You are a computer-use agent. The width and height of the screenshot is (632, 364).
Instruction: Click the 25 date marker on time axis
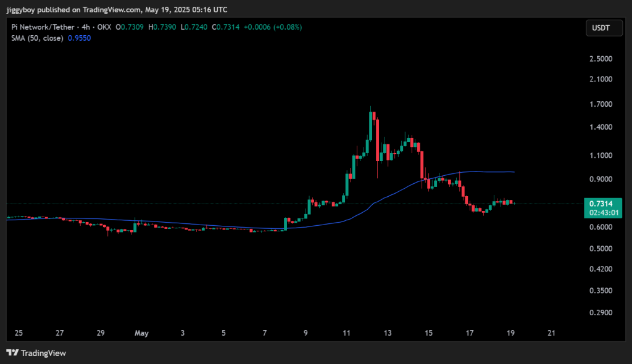[x=19, y=333]
